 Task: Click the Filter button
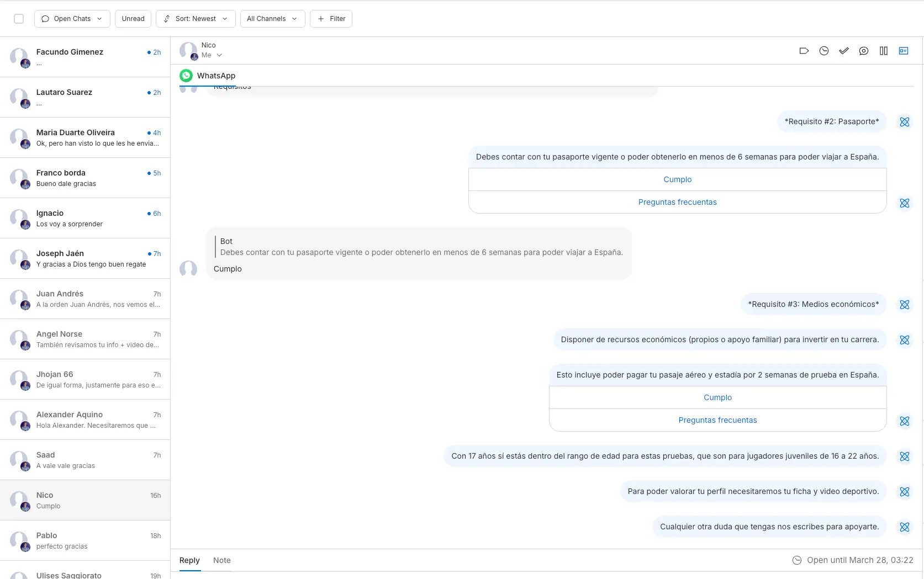pos(330,18)
